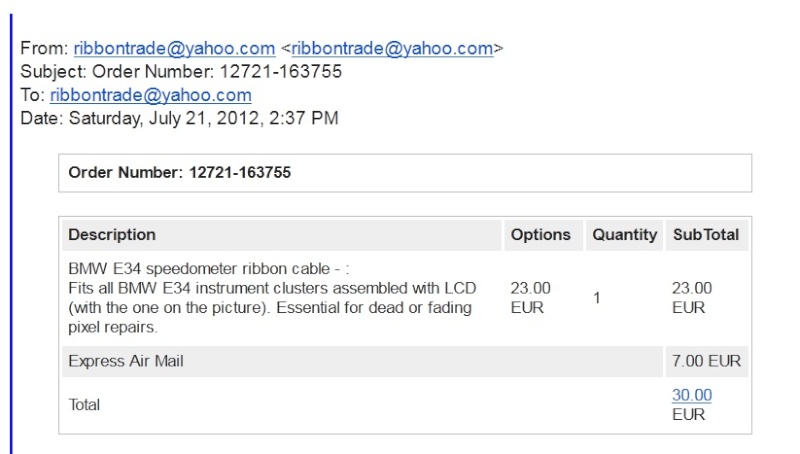Click the bold Order Number 12721-163755 box

tap(405, 173)
